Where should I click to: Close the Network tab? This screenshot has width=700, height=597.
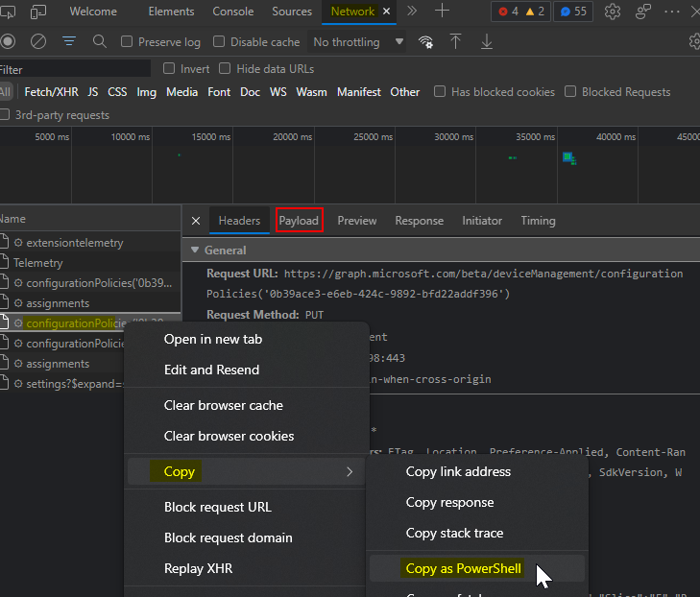tap(387, 12)
